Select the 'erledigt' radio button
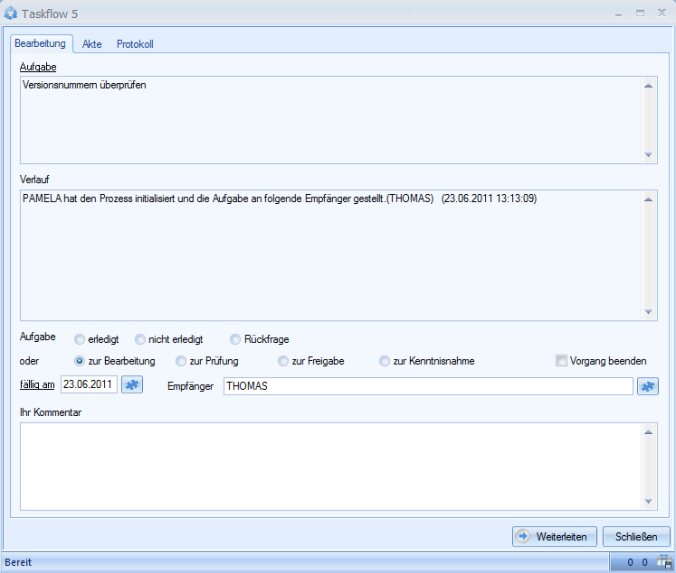The width and height of the screenshot is (676, 573). click(80, 340)
